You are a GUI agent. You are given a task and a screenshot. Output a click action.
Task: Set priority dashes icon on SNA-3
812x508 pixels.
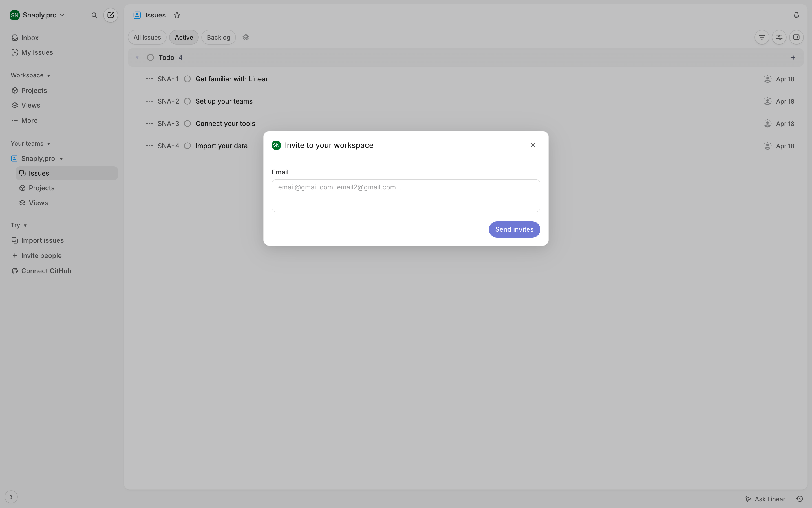(x=149, y=124)
